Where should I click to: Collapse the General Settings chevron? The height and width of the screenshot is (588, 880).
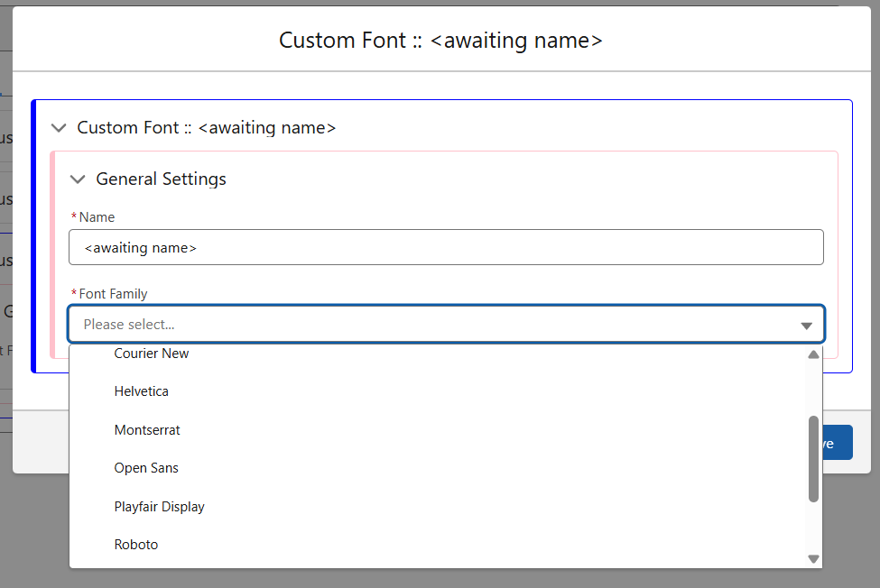point(78,179)
